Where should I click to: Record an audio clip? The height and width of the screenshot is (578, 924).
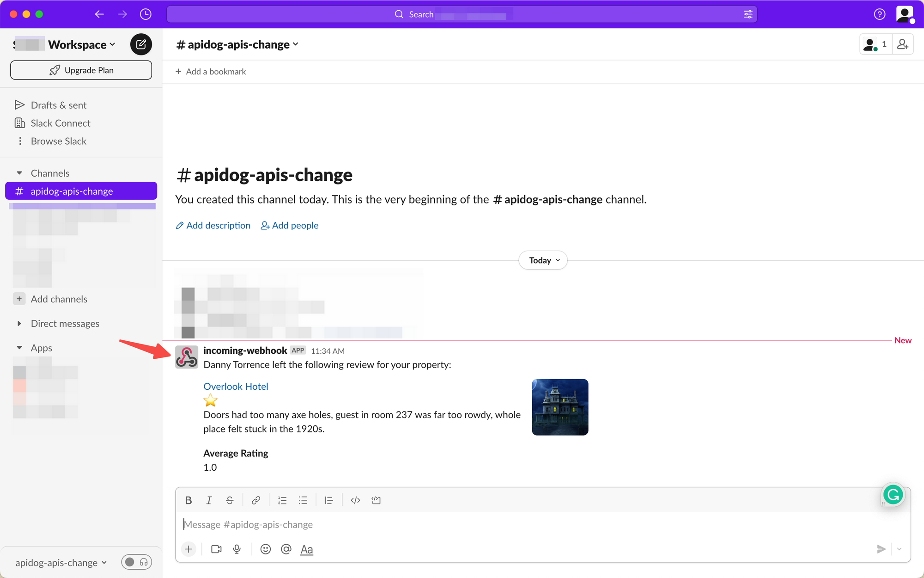[237, 549]
